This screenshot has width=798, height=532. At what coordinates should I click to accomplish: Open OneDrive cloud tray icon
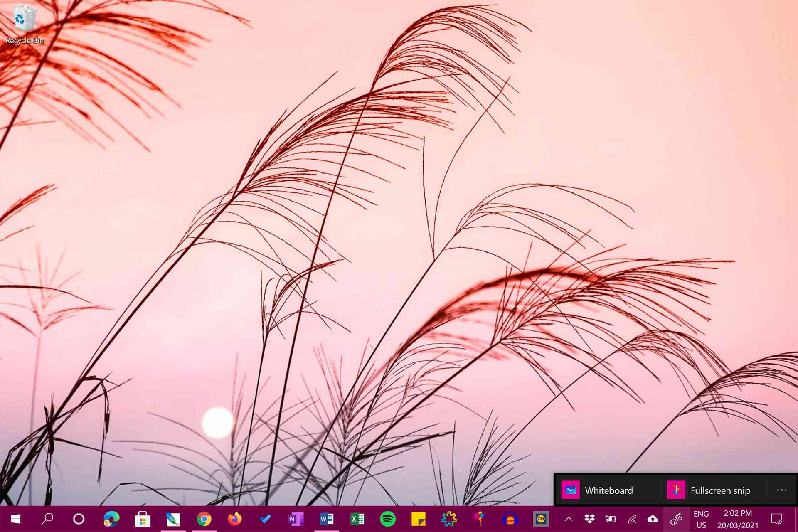653,519
